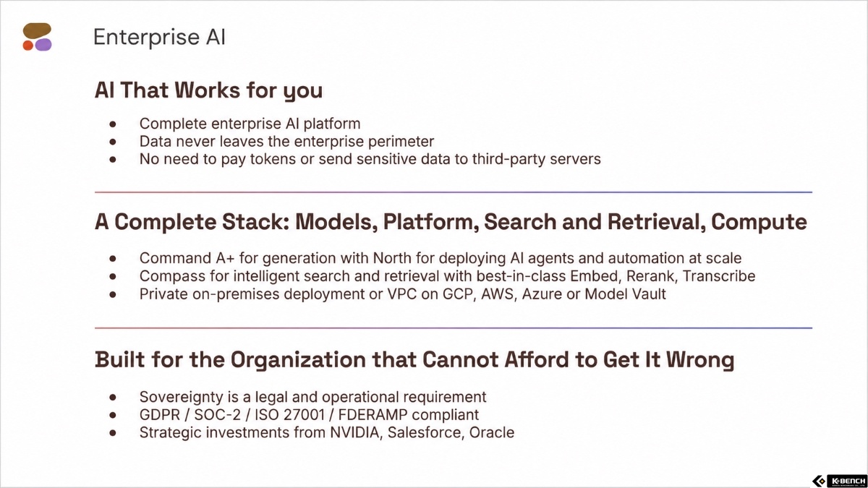The width and height of the screenshot is (868, 488).
Task: Click the 'AI That Works for you' heading
Action: coord(208,91)
